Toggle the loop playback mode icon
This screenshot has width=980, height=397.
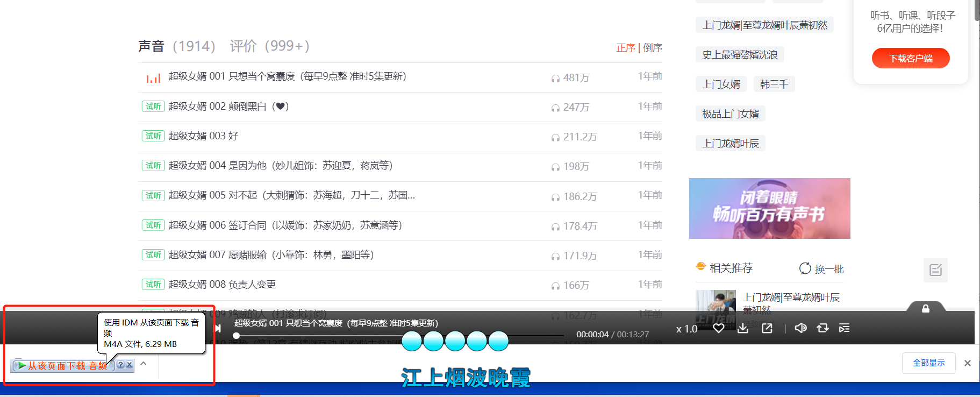point(822,328)
